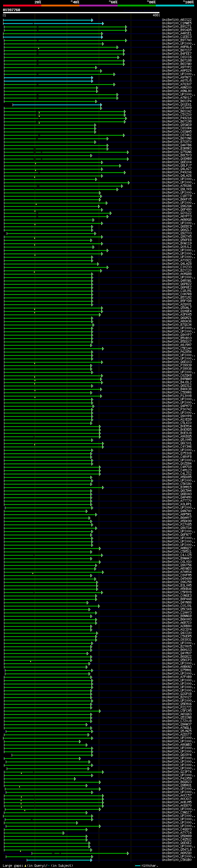Open hit UniRef100_B9S4D5

point(177,30)
